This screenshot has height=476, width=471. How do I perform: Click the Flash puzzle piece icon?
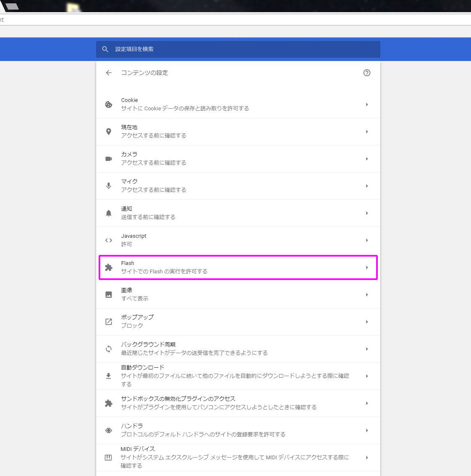tap(109, 267)
